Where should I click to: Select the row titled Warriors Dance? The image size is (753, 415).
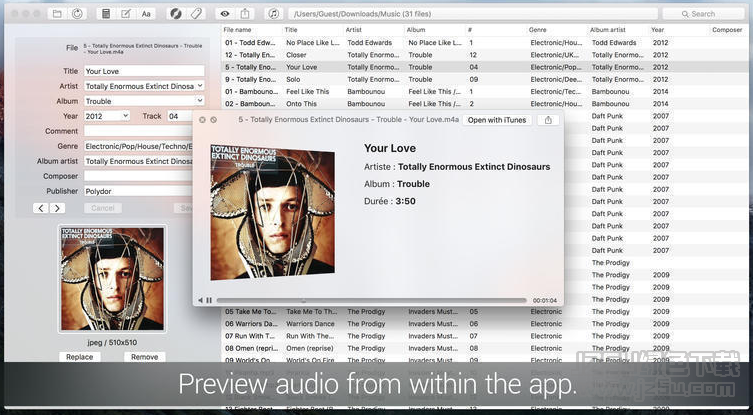pos(483,324)
